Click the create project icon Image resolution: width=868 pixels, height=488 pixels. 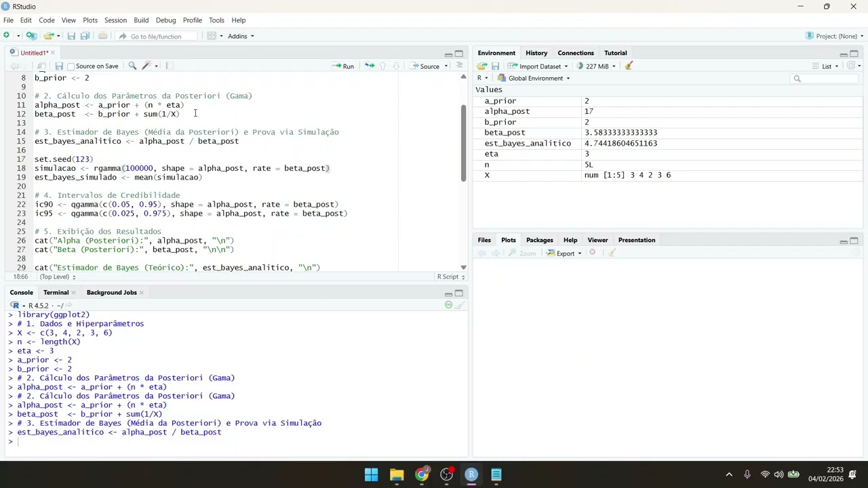coord(31,36)
